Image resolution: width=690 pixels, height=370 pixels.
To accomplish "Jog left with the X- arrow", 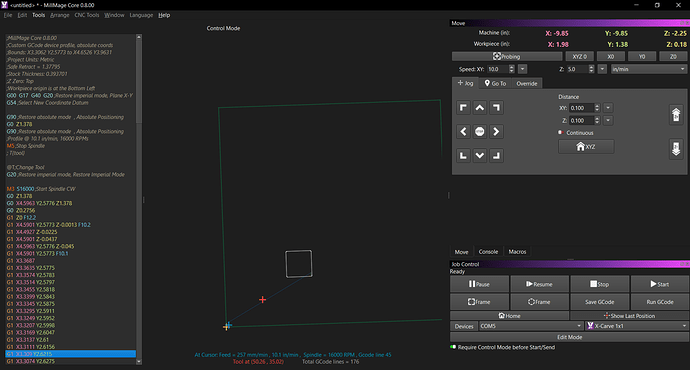I will point(463,132).
